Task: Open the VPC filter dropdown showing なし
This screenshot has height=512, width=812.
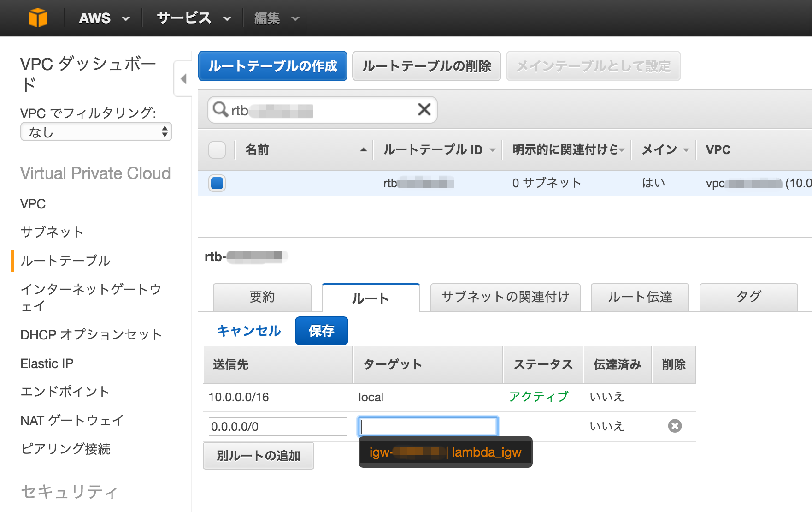Action: pyautogui.click(x=96, y=132)
